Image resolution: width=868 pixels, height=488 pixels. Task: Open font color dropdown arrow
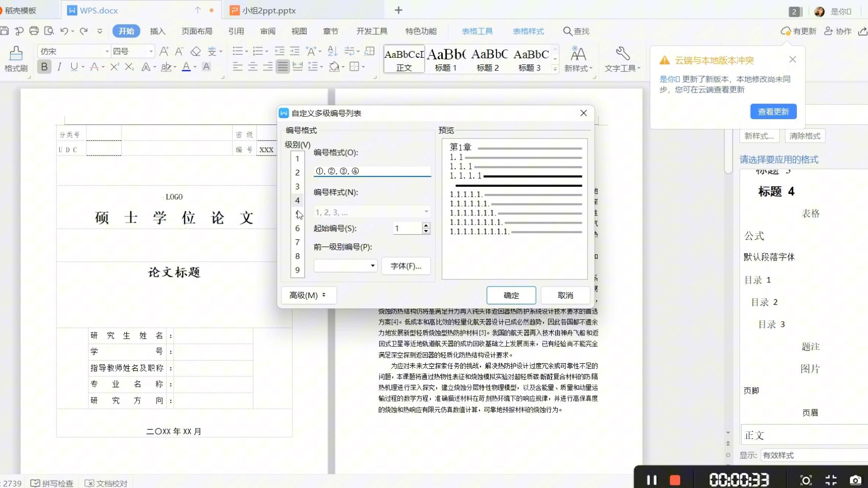tap(195, 67)
